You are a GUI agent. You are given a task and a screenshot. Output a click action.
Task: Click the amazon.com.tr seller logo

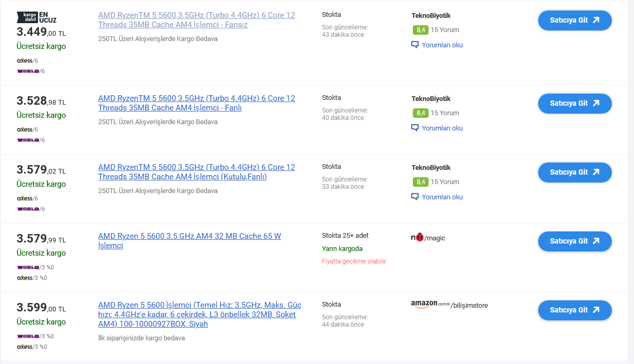(x=430, y=305)
